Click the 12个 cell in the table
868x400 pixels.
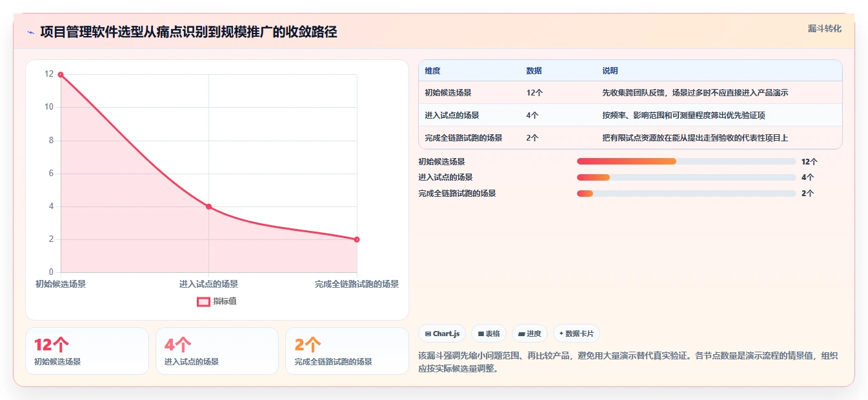click(x=534, y=93)
